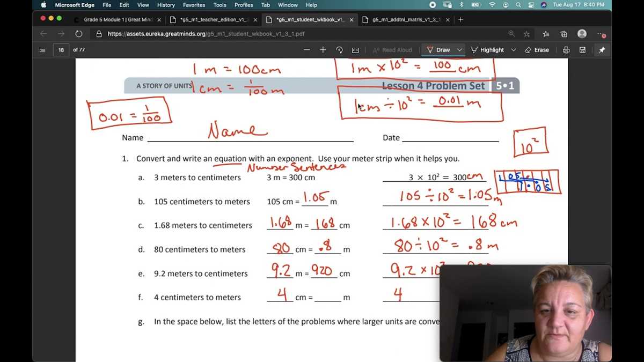Viewport: 644px width, 362px height.
Task: Open the PDF table of contents panel
Action: click(42, 50)
